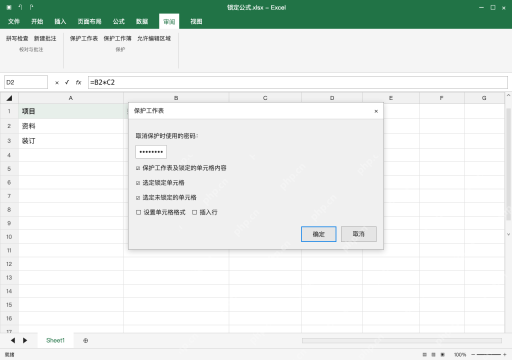Click cell containing 装订
Screen dimensions: 512x360
(x=71, y=141)
